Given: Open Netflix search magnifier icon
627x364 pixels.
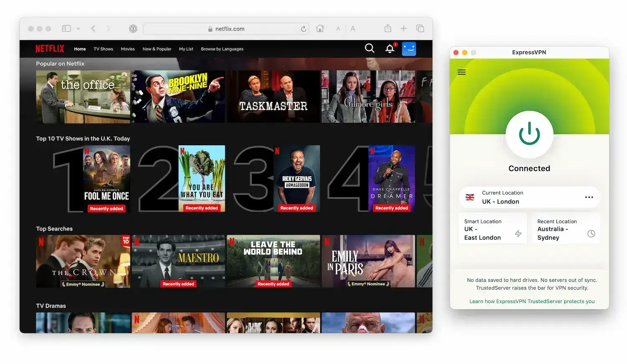Looking at the screenshot, I should (370, 48).
